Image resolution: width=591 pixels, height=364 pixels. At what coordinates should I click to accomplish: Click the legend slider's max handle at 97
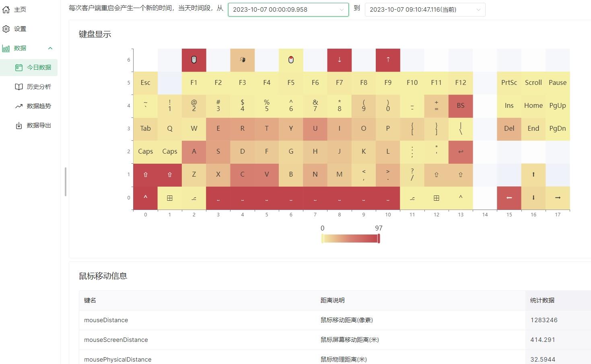pyautogui.click(x=379, y=239)
